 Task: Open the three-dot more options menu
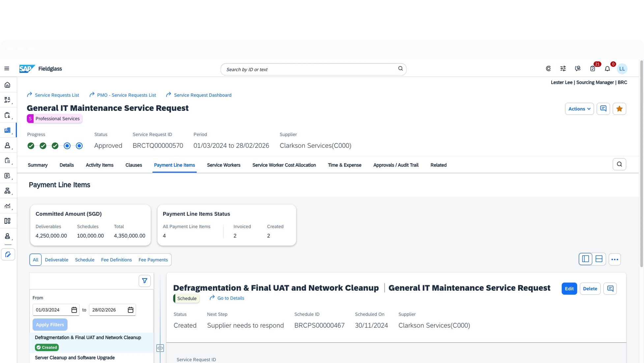[x=615, y=259]
